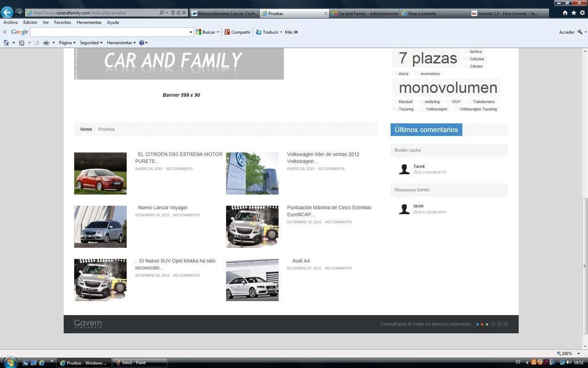Image resolution: width=588 pixels, height=368 pixels.
Task: Click the zoom level magnifier in the status bar
Action: 559,354
